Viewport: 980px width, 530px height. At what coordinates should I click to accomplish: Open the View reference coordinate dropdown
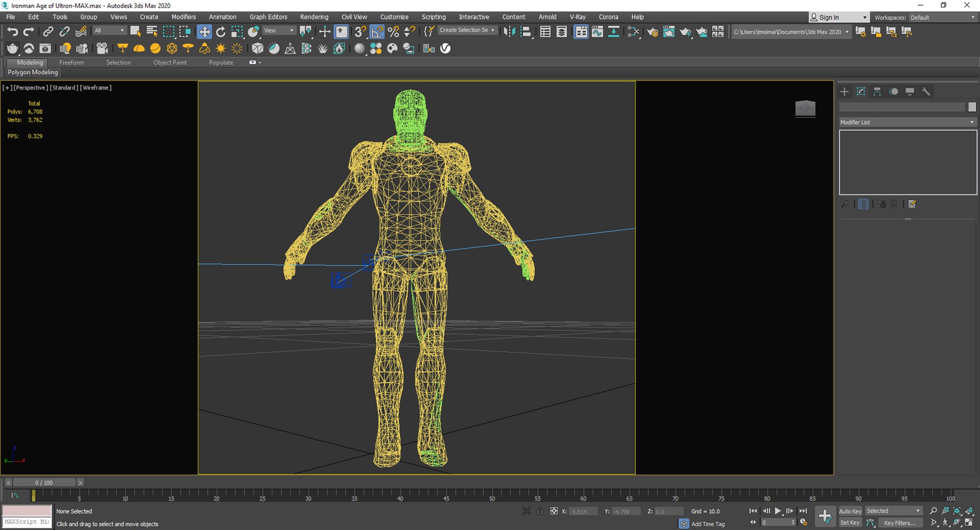[279, 31]
